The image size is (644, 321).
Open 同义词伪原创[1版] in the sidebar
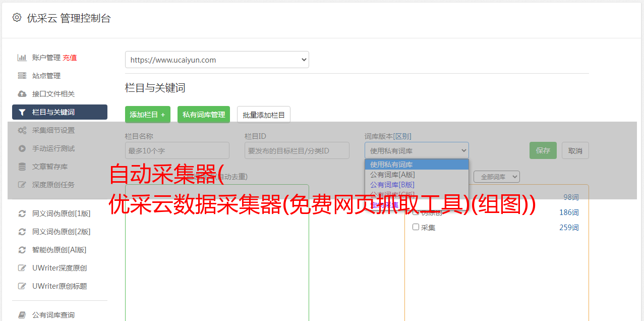click(x=62, y=213)
